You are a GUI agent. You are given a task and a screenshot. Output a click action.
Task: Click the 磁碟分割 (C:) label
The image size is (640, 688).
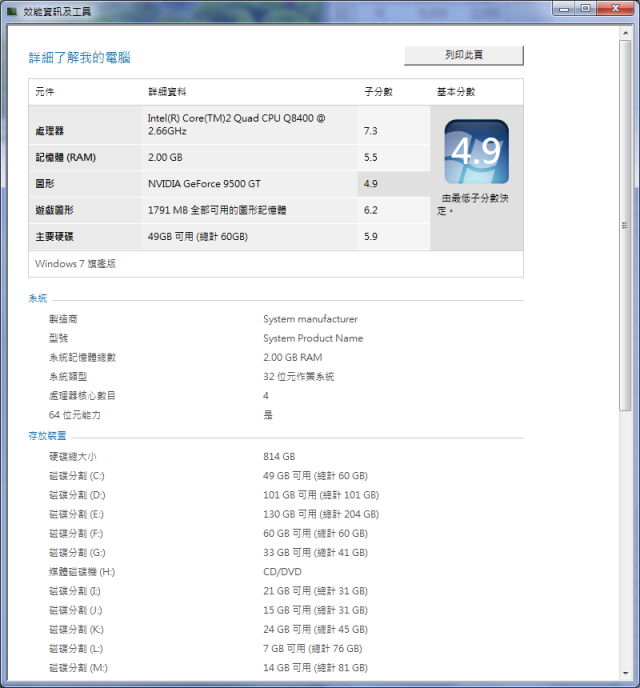(x=77, y=476)
